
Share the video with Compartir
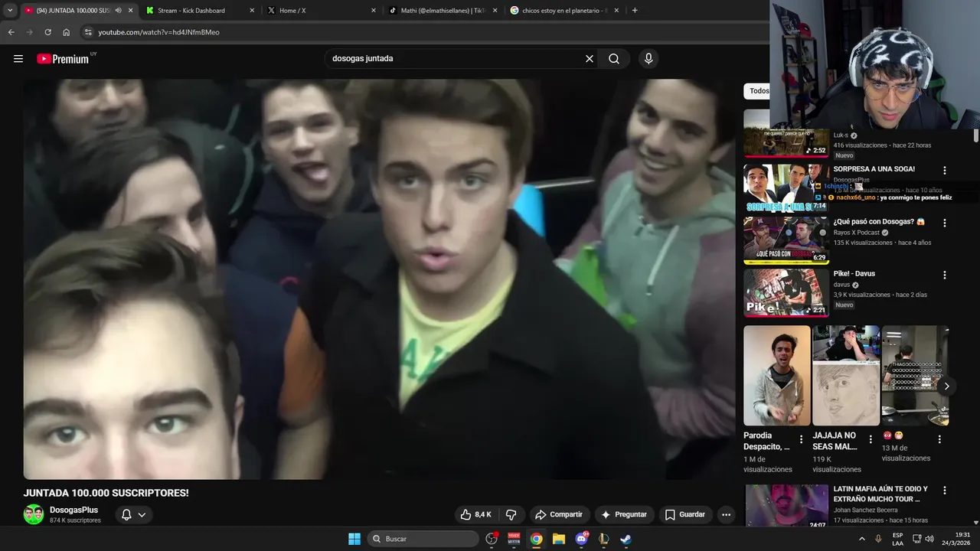point(560,515)
